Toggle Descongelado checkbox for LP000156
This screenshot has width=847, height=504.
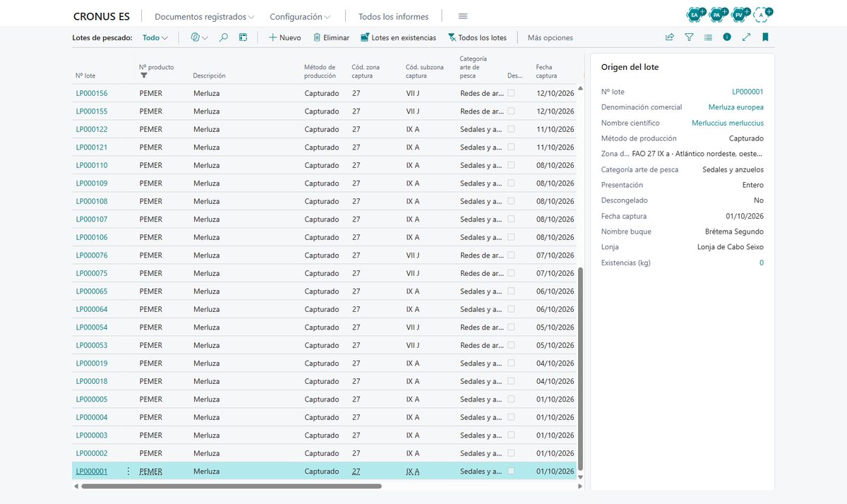tap(511, 92)
